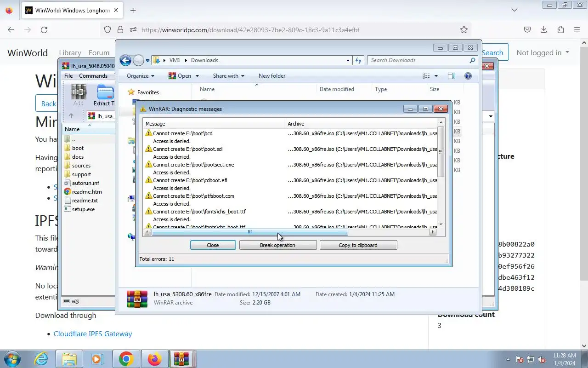Viewport: 588px width, 368px height.
Task: Click the WinRAR Add toolbar icon
Action: (x=79, y=95)
